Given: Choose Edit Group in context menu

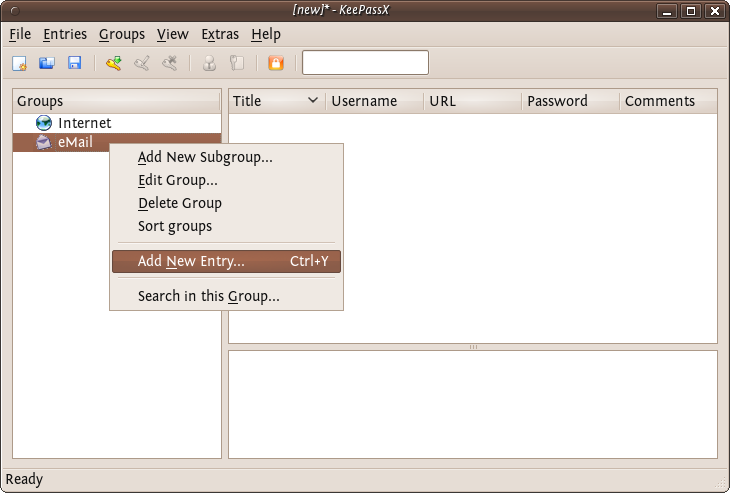Looking at the screenshot, I should click(x=178, y=181).
